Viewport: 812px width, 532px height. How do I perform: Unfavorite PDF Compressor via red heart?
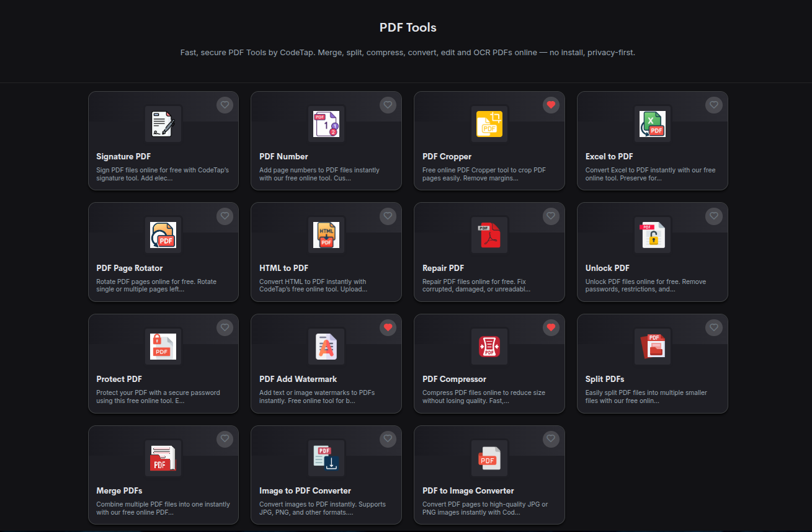pyautogui.click(x=551, y=327)
